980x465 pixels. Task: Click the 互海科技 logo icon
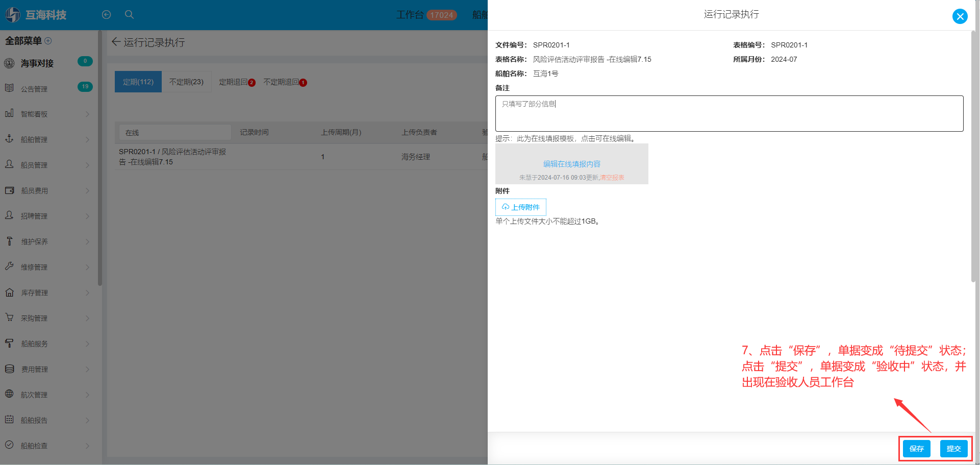(x=12, y=15)
